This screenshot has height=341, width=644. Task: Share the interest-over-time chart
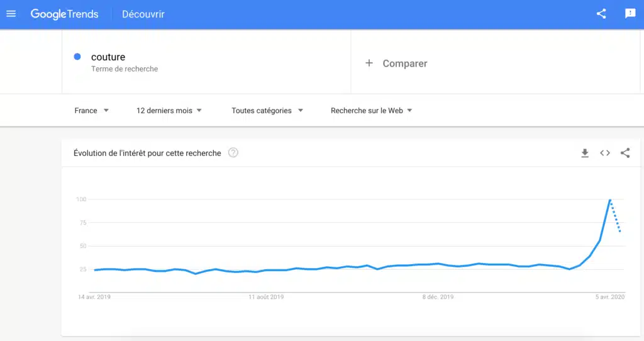pyautogui.click(x=625, y=154)
